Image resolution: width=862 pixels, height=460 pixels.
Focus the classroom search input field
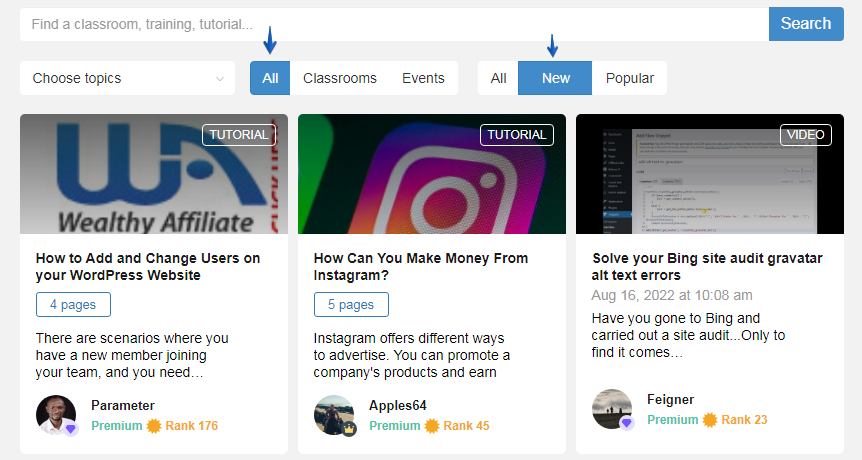pos(394,24)
